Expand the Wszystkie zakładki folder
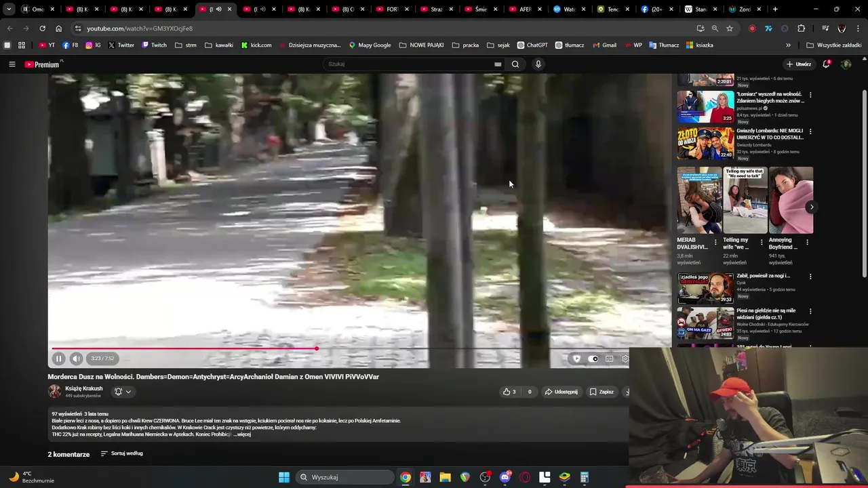Viewport: 868px width, 488px height. (833, 45)
